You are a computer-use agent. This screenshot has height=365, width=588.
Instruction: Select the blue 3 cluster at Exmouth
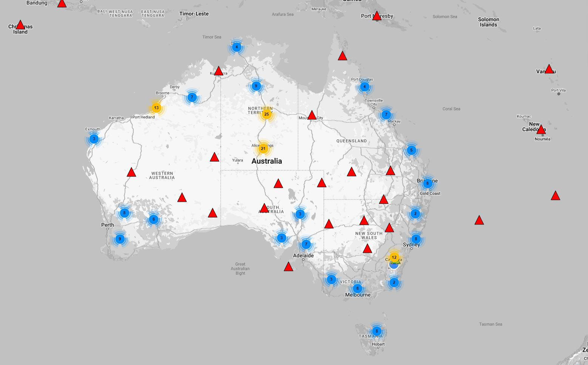click(x=94, y=139)
